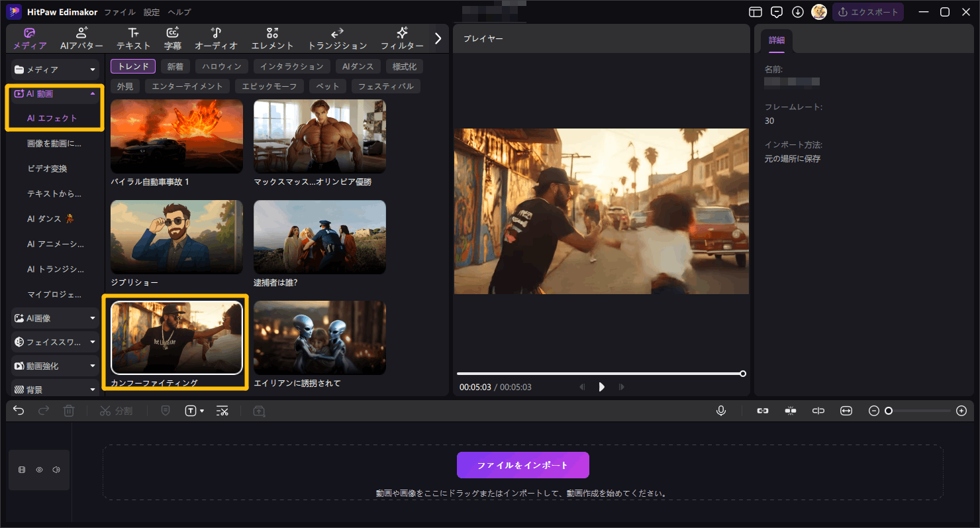
Task: Expand the 動画強化 sidebar section
Action: (x=56, y=366)
